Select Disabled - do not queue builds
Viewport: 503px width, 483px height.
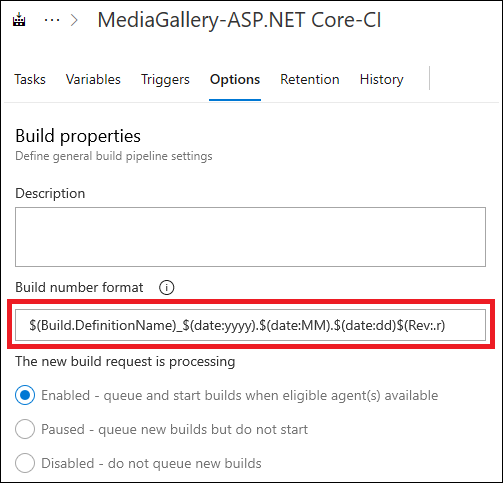tap(25, 463)
